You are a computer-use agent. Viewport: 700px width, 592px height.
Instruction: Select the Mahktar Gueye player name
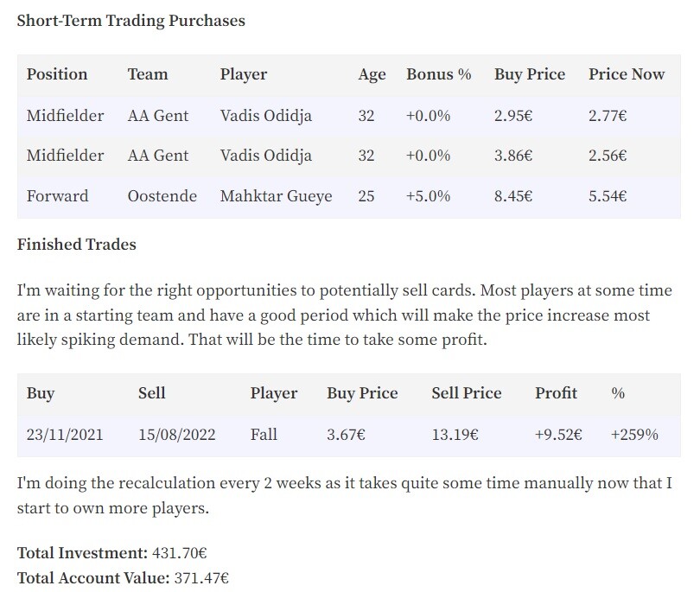click(276, 196)
